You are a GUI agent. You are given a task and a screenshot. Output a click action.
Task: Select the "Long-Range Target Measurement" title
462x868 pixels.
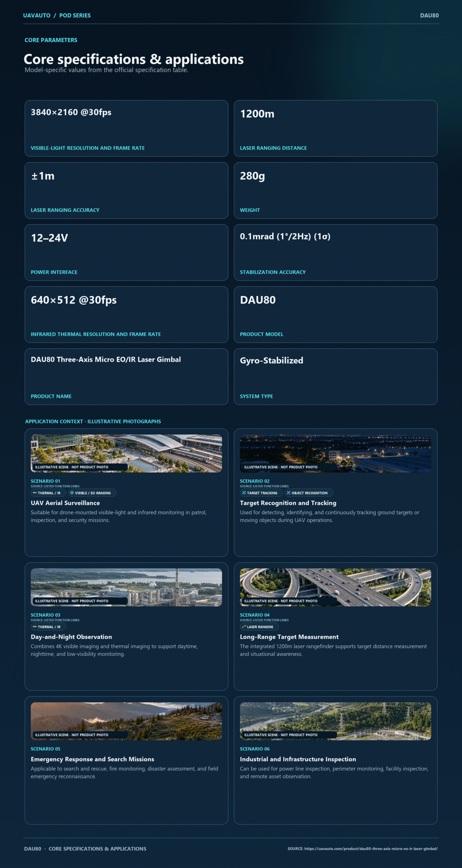point(289,637)
